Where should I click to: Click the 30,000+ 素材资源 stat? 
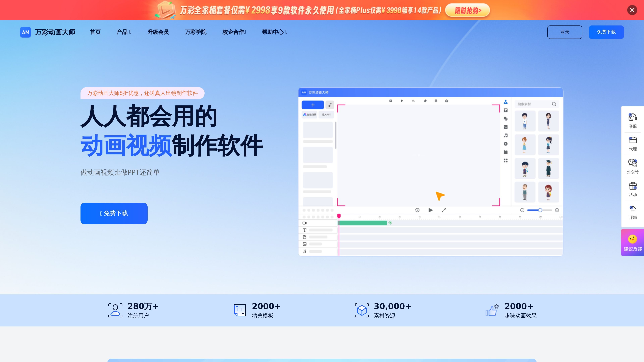[383, 310]
